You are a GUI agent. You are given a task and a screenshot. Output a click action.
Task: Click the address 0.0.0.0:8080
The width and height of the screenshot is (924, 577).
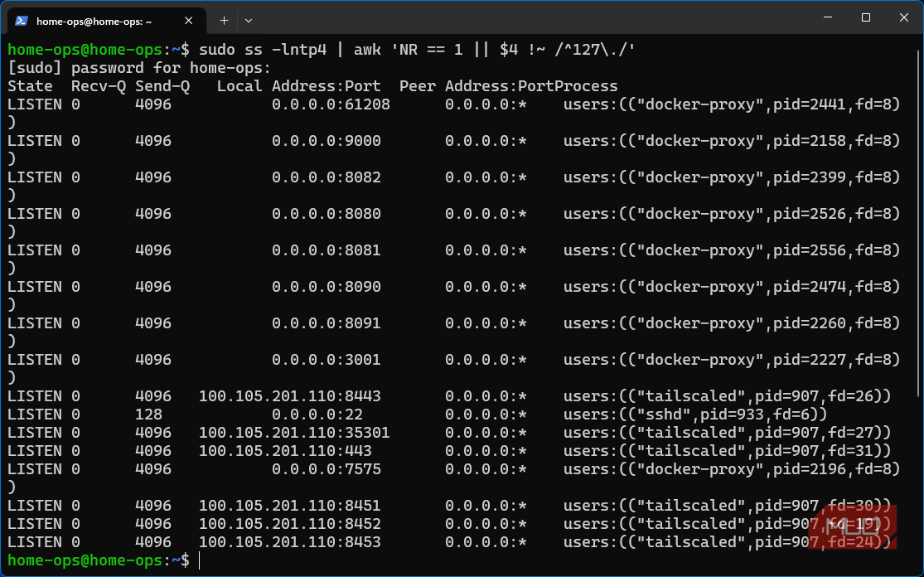point(326,214)
